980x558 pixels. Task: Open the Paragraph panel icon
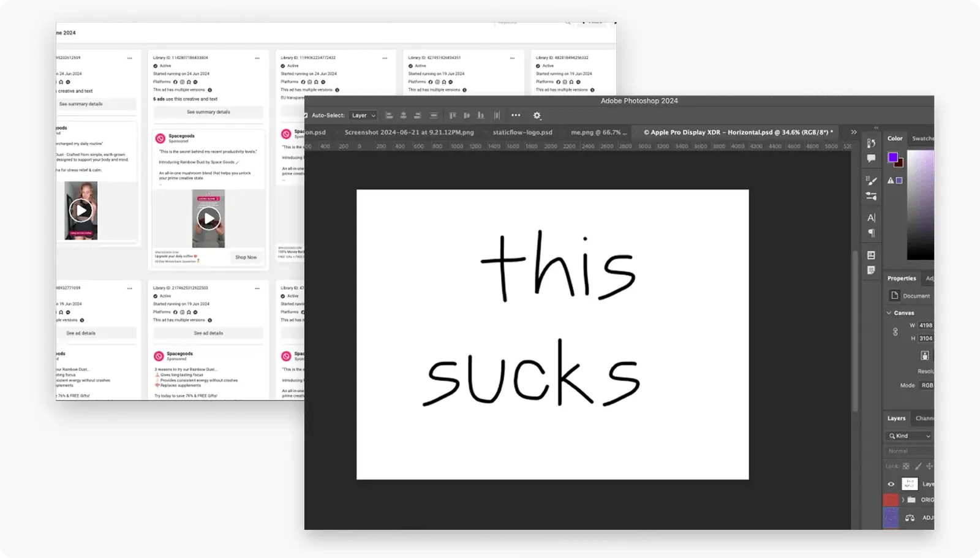pyautogui.click(x=871, y=233)
